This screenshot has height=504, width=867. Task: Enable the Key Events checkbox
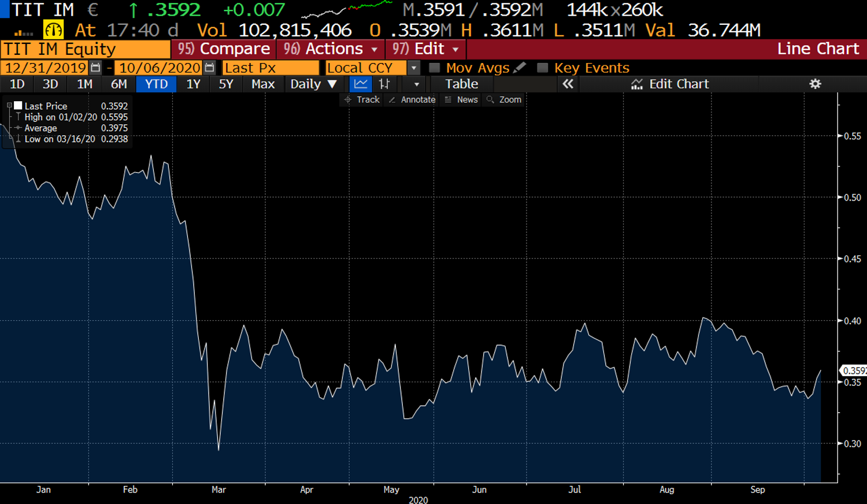click(542, 68)
